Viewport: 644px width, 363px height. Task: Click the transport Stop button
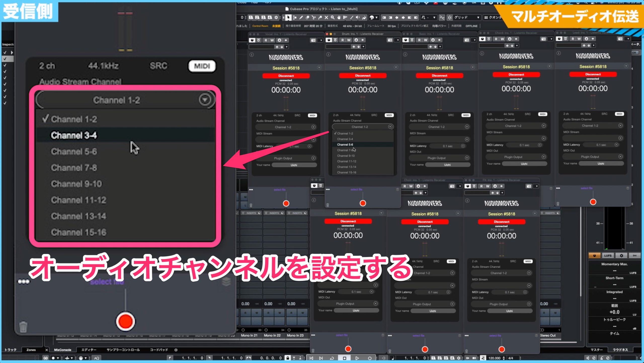tap(344, 358)
